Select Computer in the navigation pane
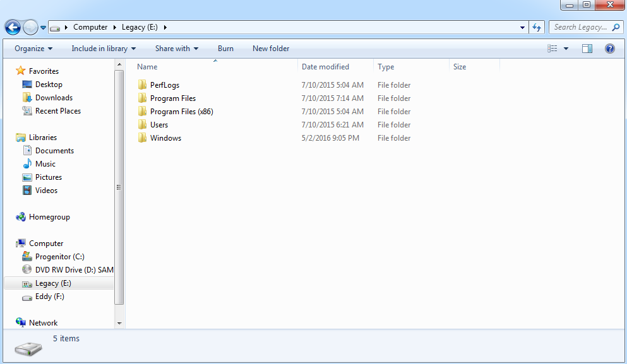This screenshot has width=627, height=364. pos(46,244)
